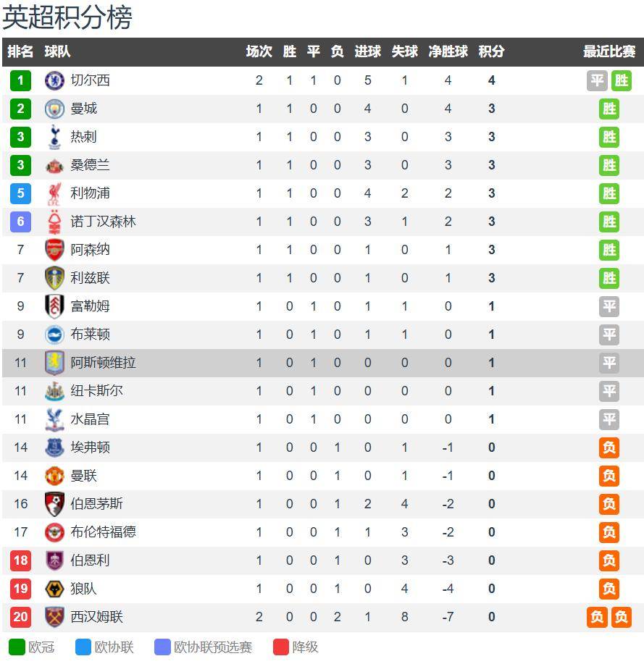
Task: Click the Liverpool club crest icon
Action: point(54,193)
